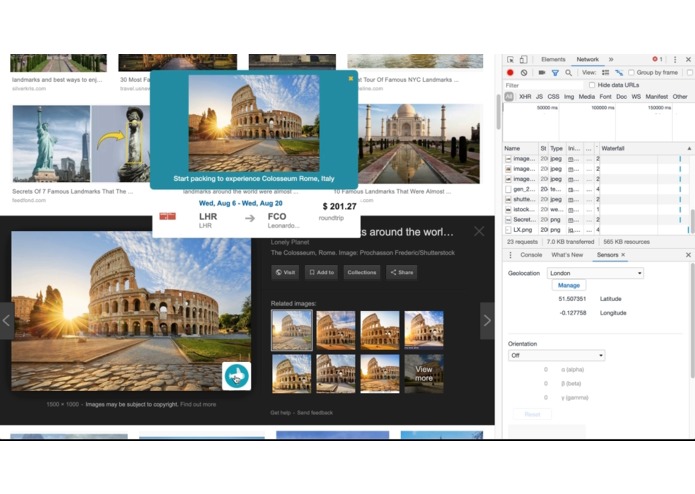Select the All filter type

coord(509,97)
